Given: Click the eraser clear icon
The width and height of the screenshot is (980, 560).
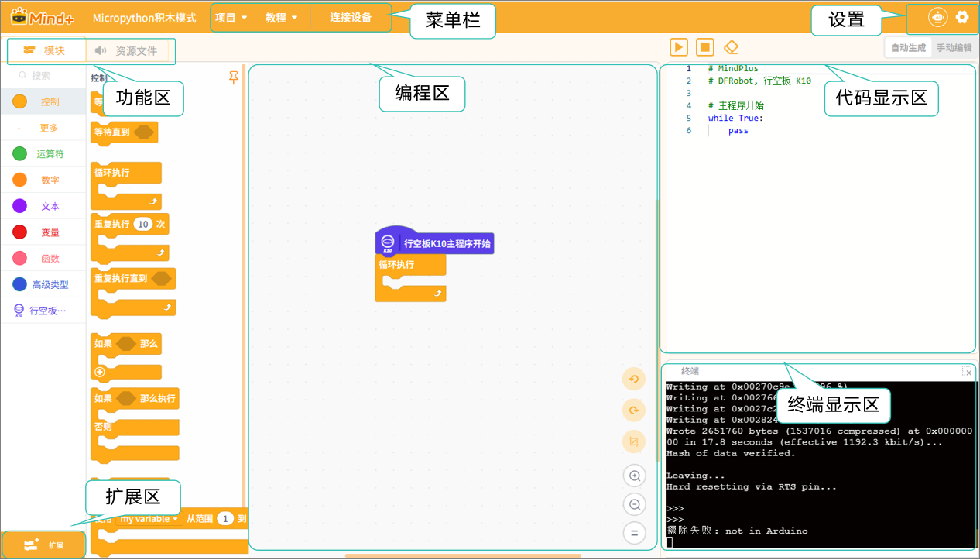Looking at the screenshot, I should tap(730, 47).
